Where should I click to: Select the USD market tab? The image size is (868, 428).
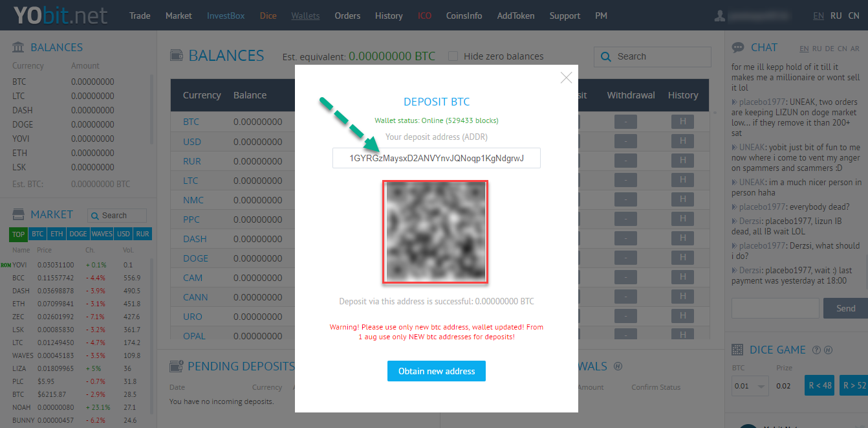tap(124, 234)
